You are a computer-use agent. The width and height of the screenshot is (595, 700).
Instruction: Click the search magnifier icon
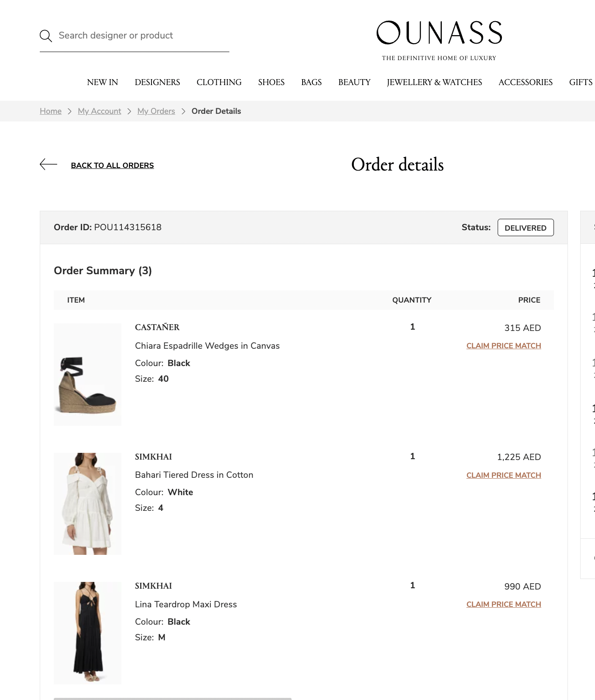tap(46, 36)
